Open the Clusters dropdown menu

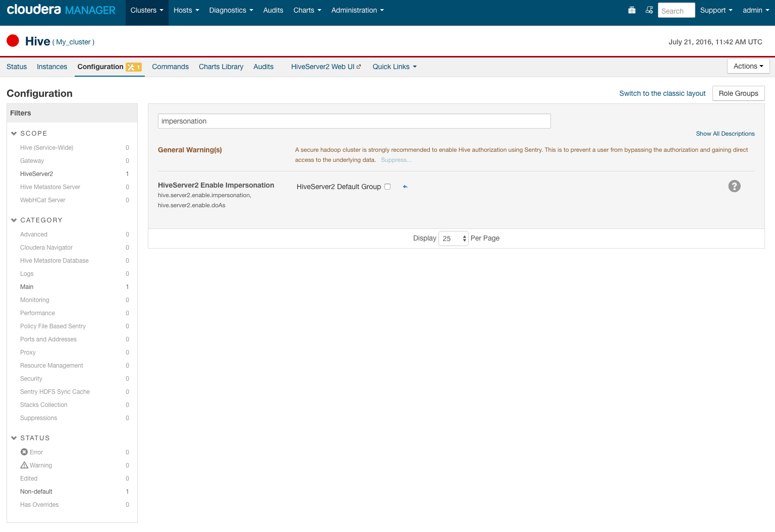[147, 10]
